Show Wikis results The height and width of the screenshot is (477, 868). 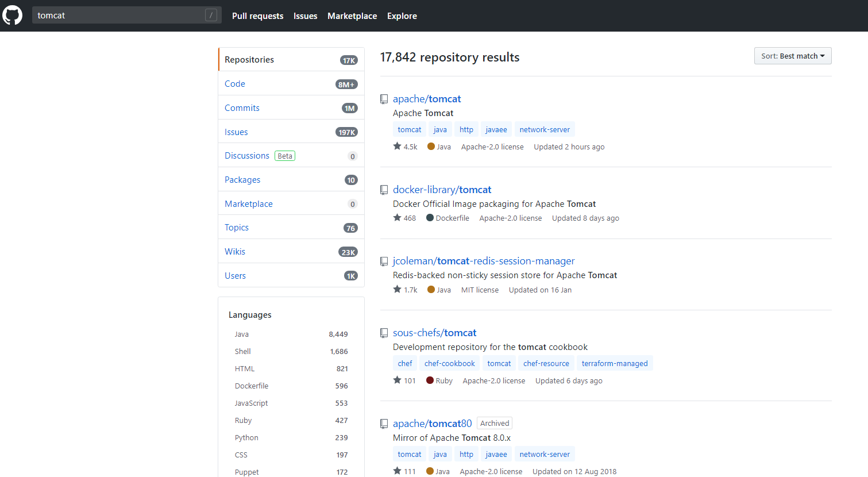pos(291,252)
